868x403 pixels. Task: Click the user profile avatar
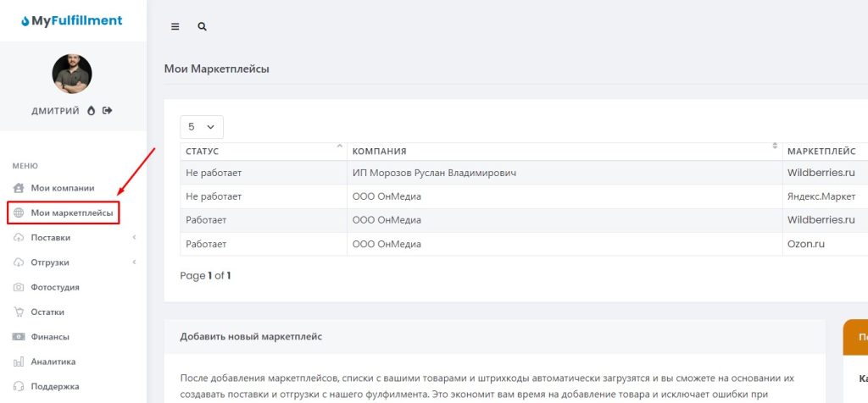pyautogui.click(x=72, y=74)
